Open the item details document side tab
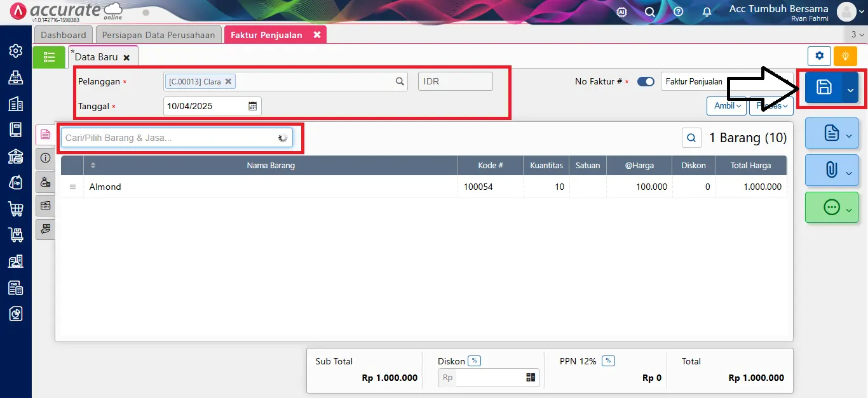 coord(45,134)
